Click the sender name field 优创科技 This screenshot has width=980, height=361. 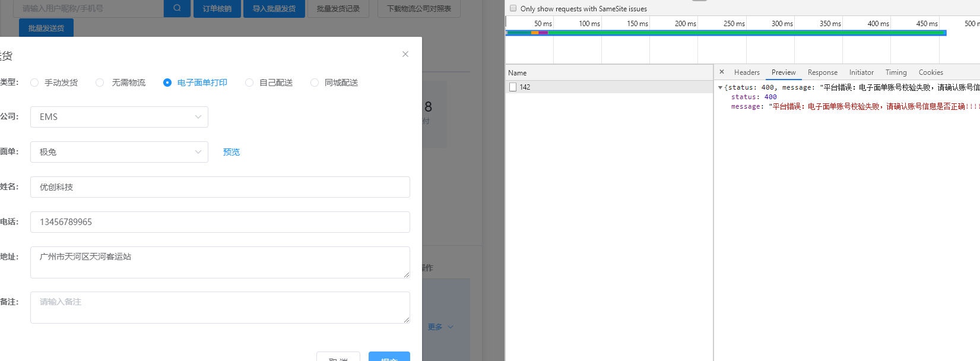pos(220,187)
